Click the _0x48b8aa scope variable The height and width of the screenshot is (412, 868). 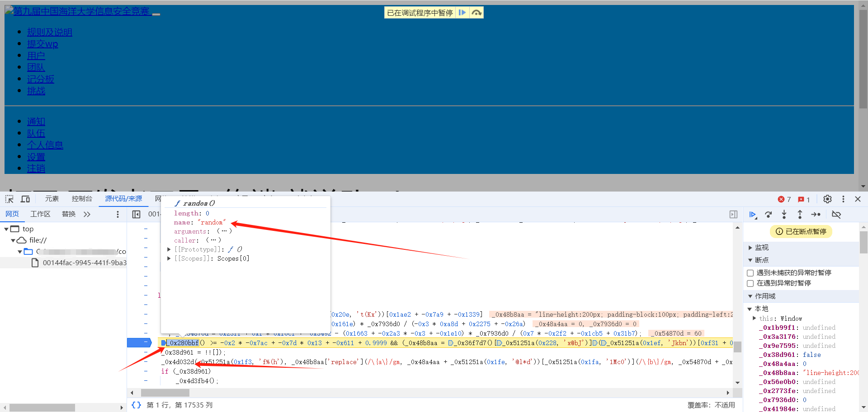[779, 373]
